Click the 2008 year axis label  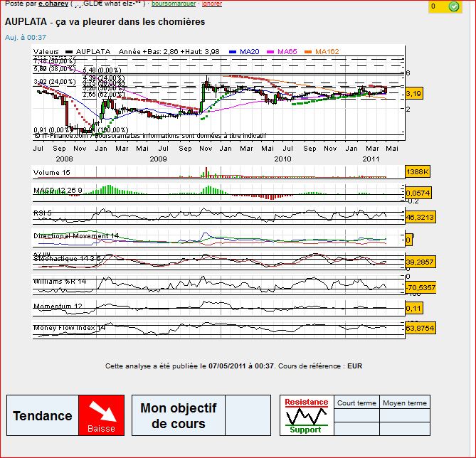tap(64, 159)
